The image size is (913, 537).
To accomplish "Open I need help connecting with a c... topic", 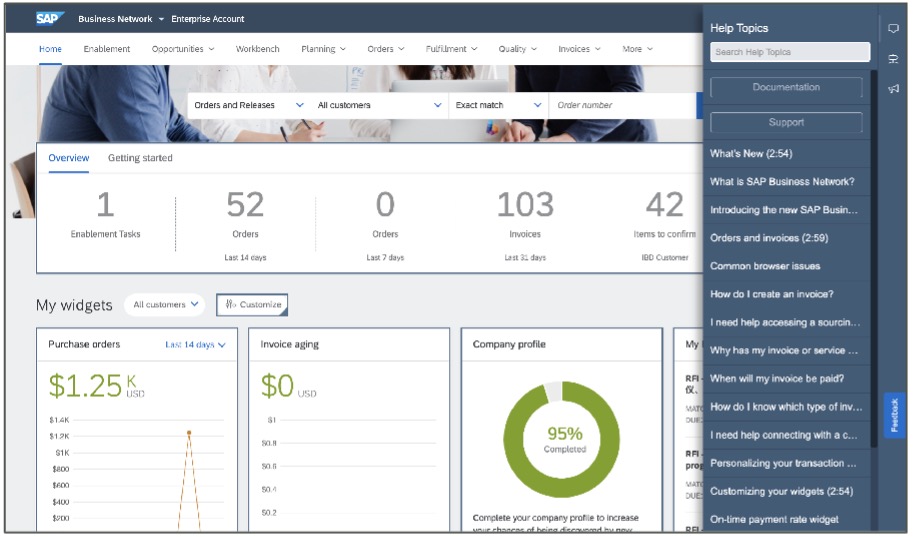I will pyautogui.click(x=787, y=435).
